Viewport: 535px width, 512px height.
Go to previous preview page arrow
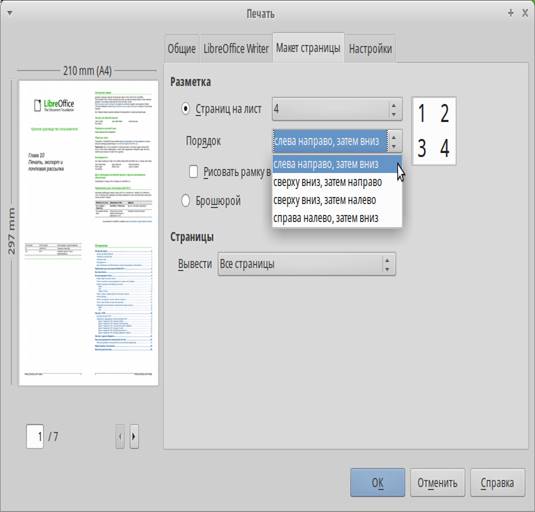point(120,436)
